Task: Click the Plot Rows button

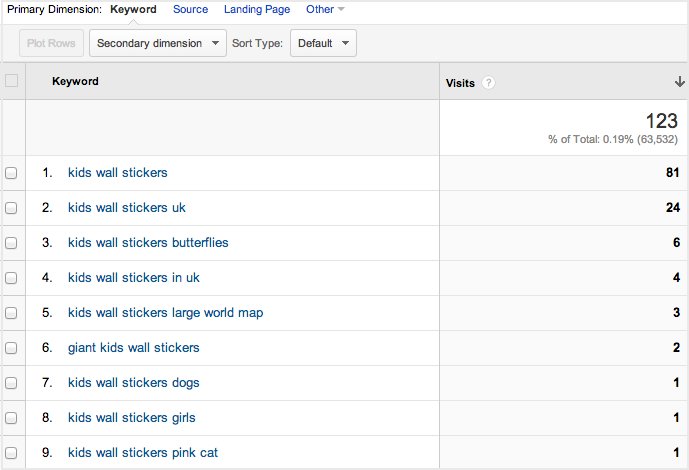Action: [x=51, y=43]
